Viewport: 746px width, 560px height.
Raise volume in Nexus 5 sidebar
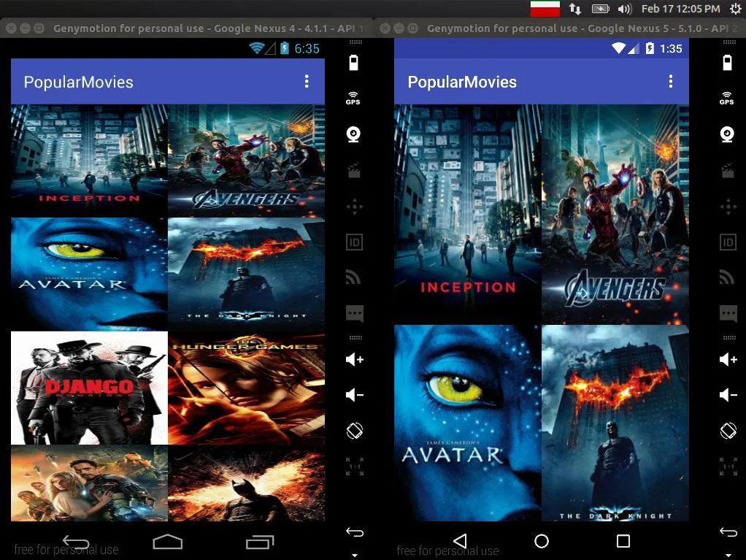(x=728, y=359)
